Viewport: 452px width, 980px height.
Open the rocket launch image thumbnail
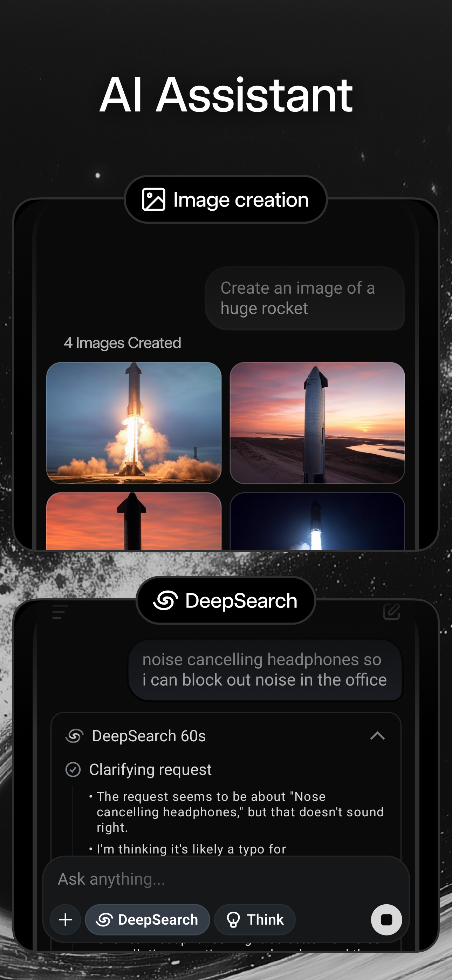tap(134, 423)
